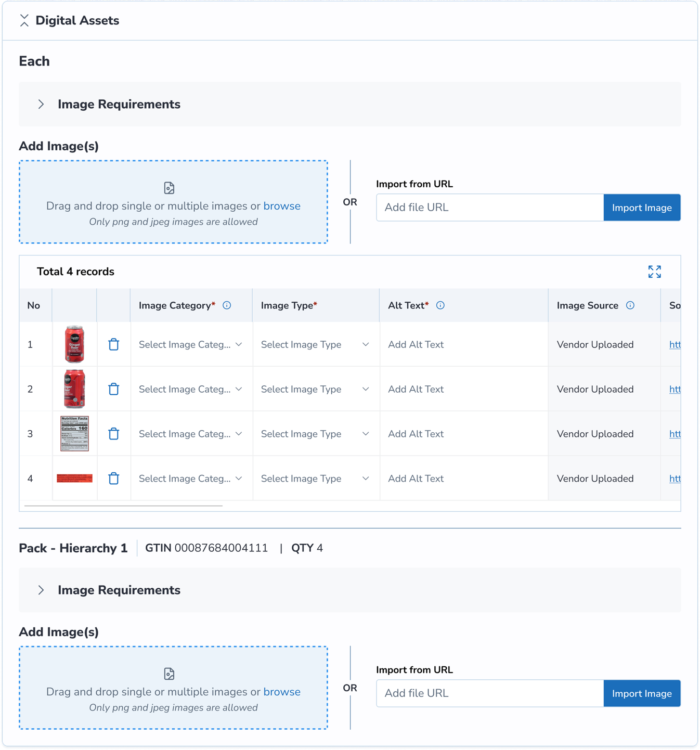Viewport: 700px width, 750px height.
Task: Open Image Type dropdown in row 1
Action: (x=315, y=344)
